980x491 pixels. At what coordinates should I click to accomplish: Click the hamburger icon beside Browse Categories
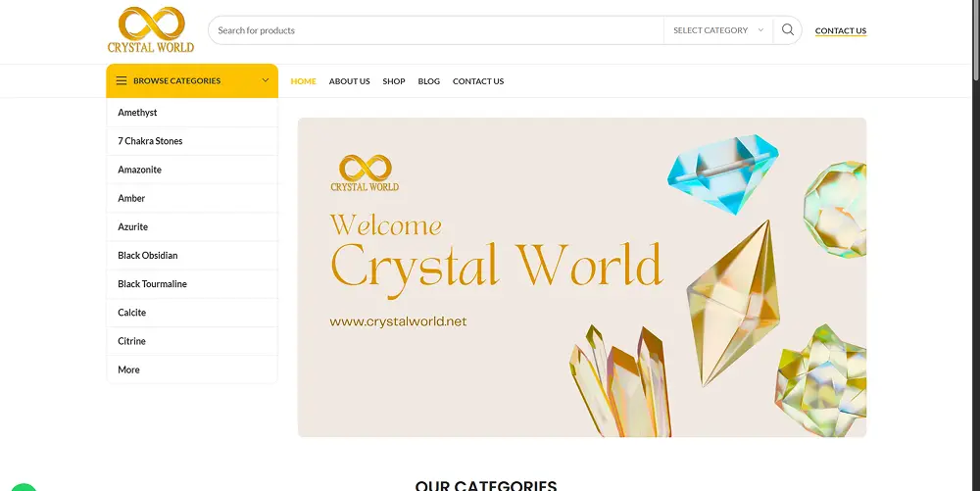click(122, 80)
